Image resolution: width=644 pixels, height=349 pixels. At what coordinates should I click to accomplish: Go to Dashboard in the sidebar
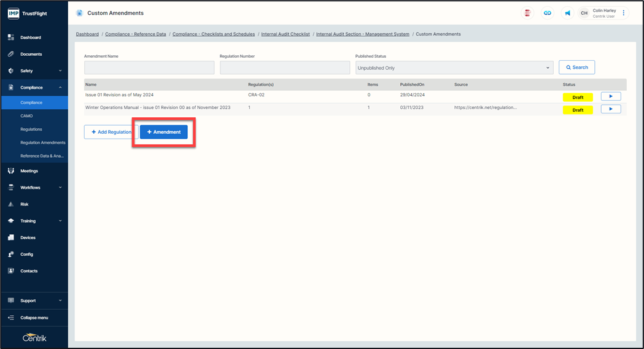click(x=31, y=37)
